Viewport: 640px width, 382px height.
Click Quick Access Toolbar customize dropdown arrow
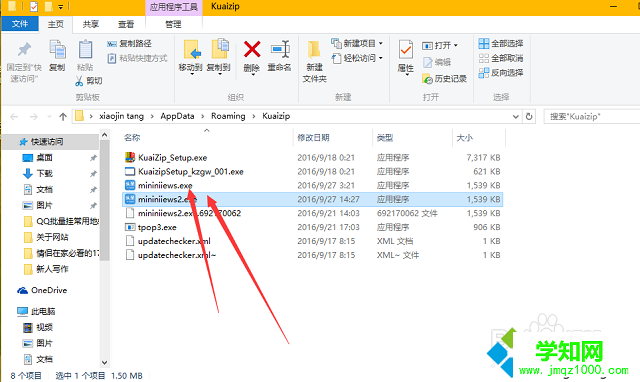point(60,7)
